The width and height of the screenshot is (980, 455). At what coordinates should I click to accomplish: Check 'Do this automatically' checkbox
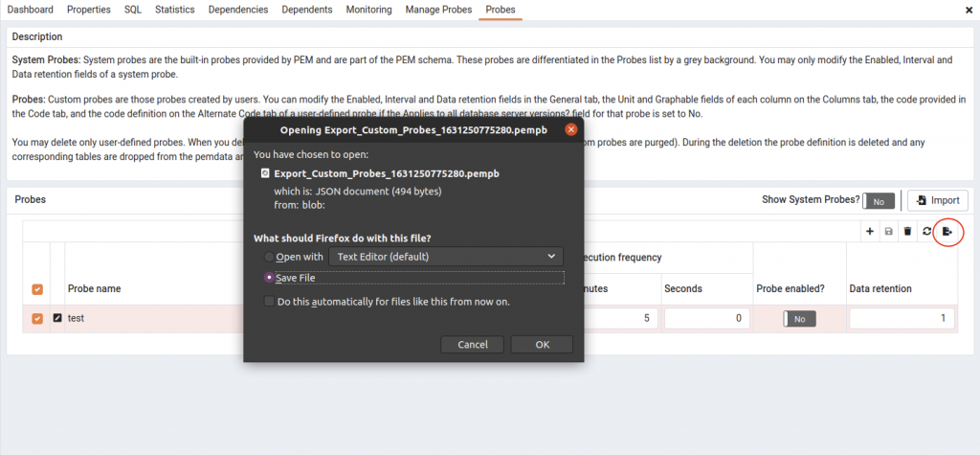(269, 301)
